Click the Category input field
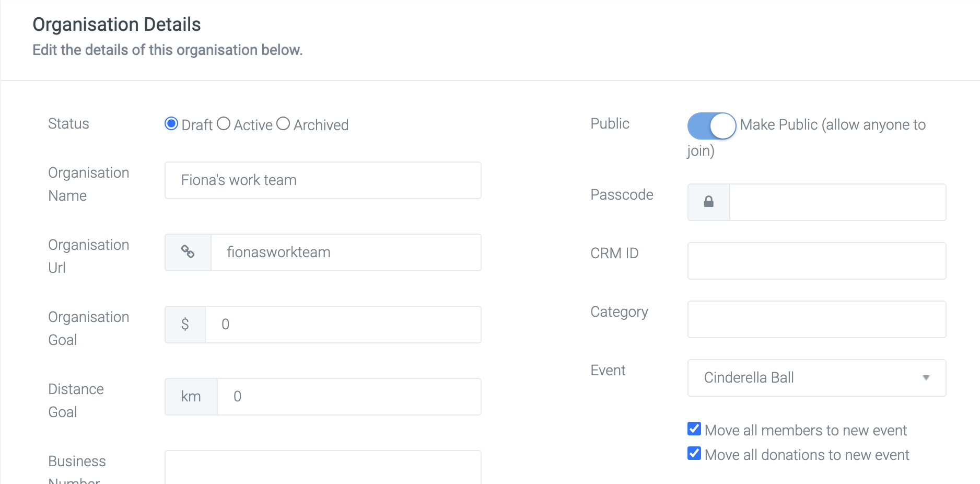Image resolution: width=980 pixels, height=484 pixels. click(x=816, y=319)
